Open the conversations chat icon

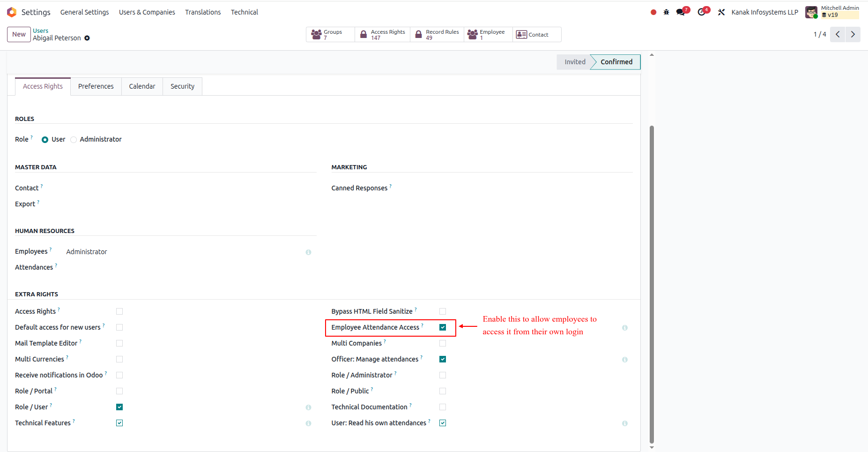(x=681, y=12)
